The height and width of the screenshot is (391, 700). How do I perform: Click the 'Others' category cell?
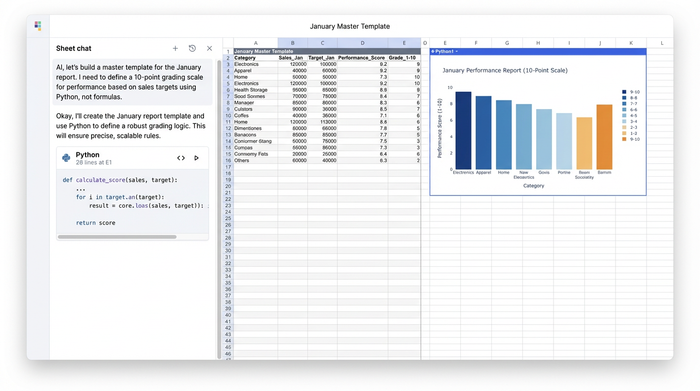click(x=255, y=160)
